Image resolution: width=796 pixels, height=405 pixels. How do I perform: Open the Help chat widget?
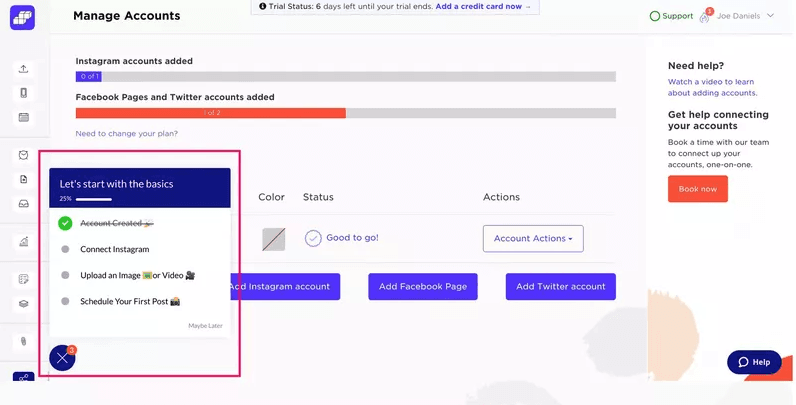753,362
